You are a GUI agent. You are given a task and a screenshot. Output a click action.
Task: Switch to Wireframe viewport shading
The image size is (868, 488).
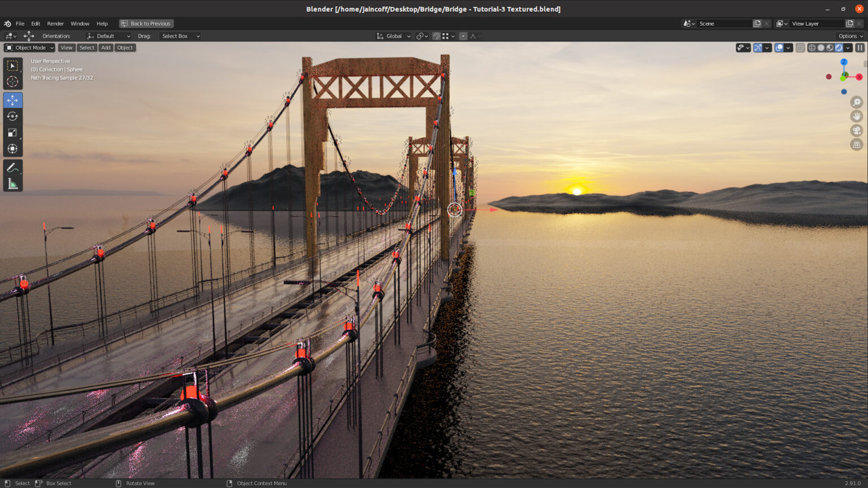click(811, 47)
